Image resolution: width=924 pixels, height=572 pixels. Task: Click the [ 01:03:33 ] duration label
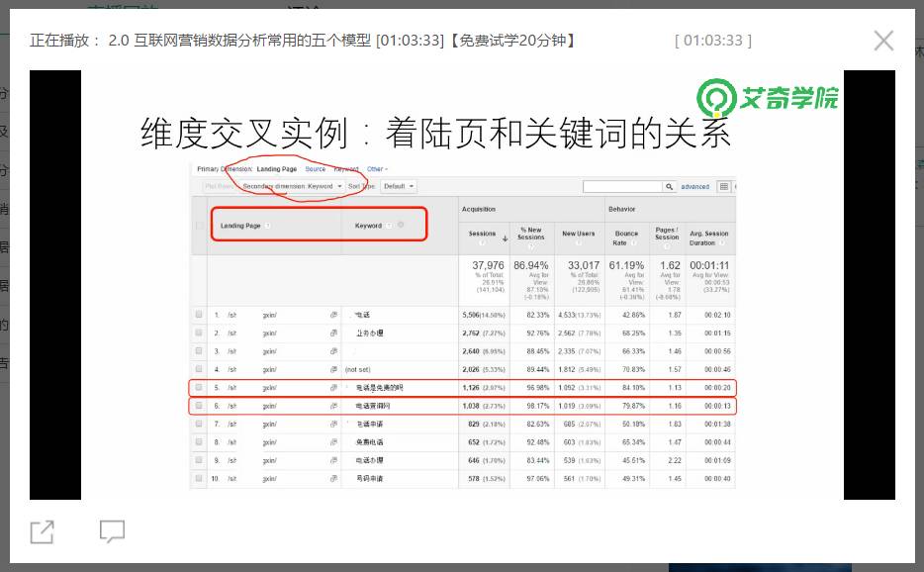click(713, 41)
